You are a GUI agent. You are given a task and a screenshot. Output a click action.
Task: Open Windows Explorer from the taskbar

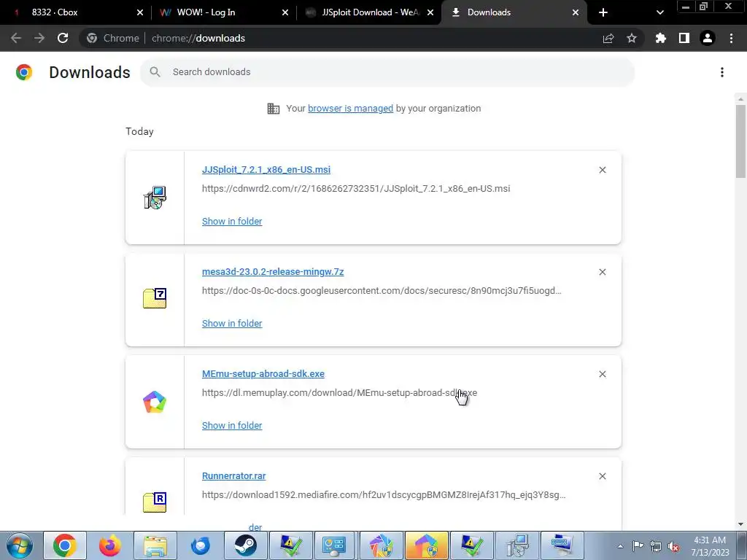[155, 545]
